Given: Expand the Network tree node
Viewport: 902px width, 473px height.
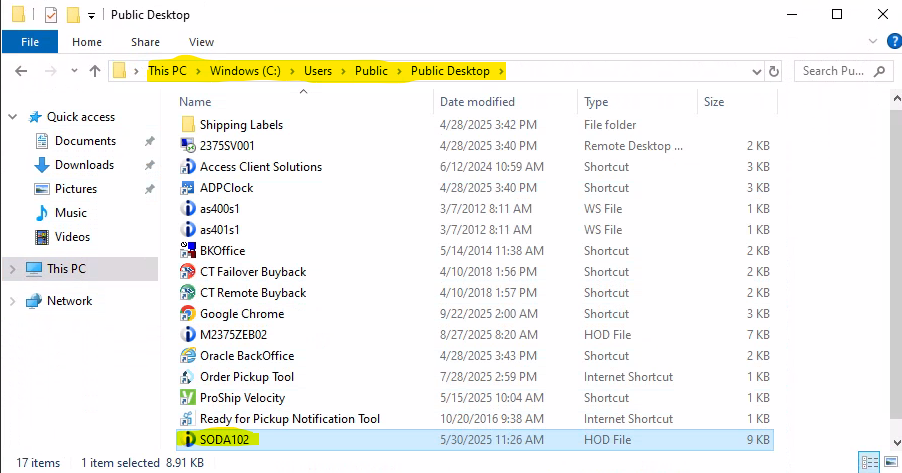Looking at the screenshot, I should pyautogui.click(x=13, y=301).
